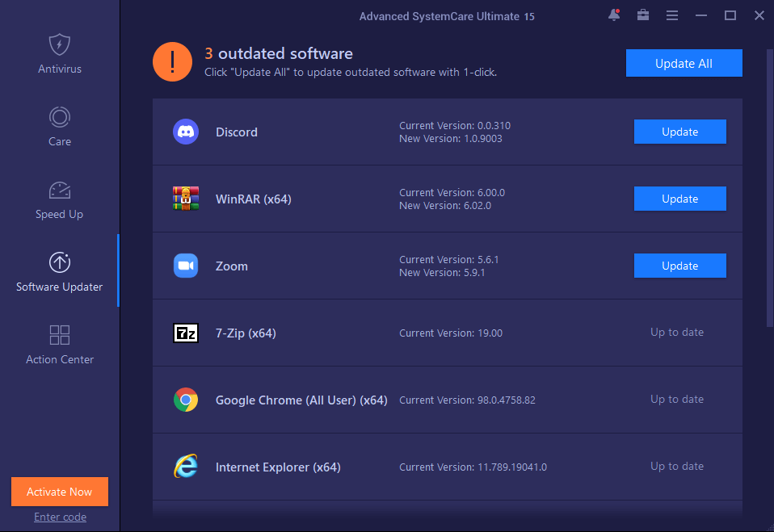The height and width of the screenshot is (532, 774).
Task: Open the toolbox briefcase icon
Action: pyautogui.click(x=642, y=15)
